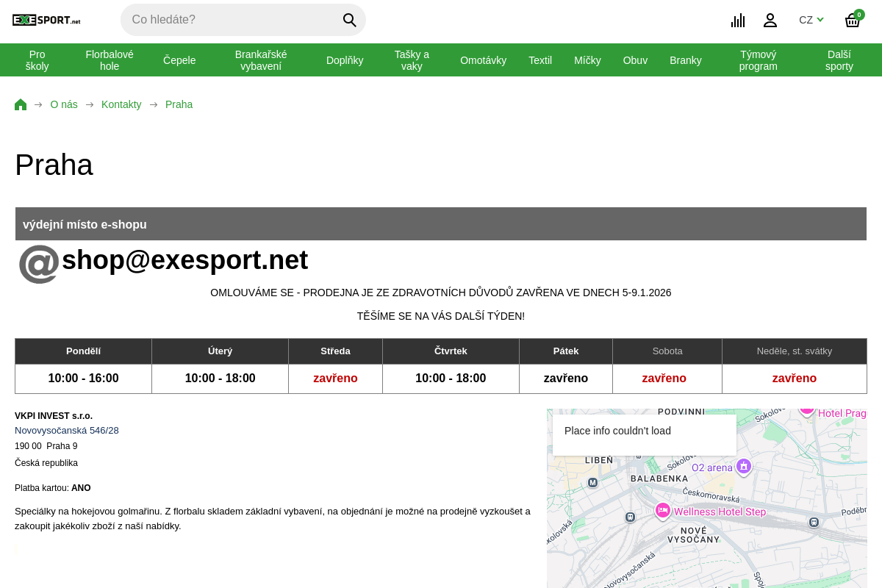Click the shop@exesport.net email address
The height and width of the screenshot is (588, 882).
[185, 259]
